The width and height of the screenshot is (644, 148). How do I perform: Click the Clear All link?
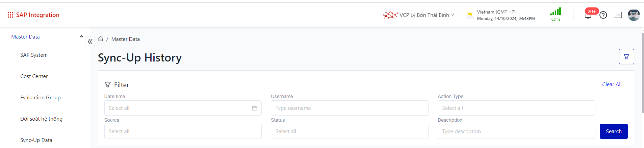tap(612, 84)
